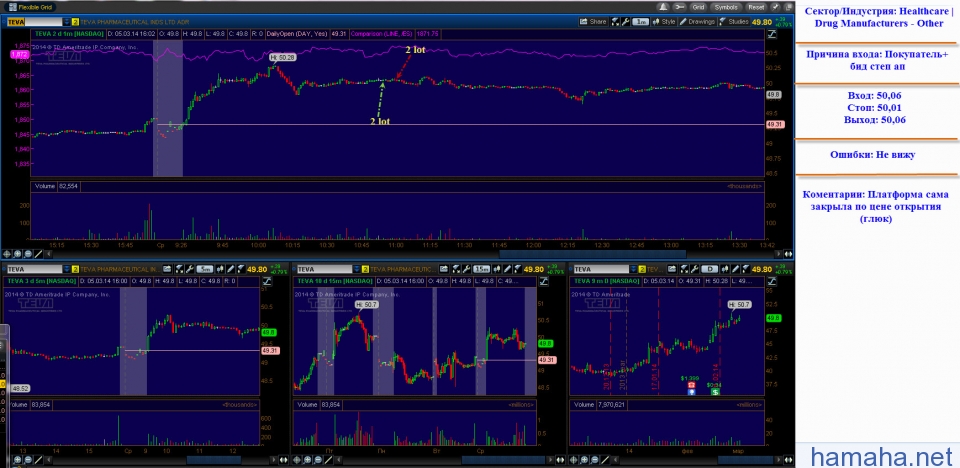Screen dimensions: 960x468
Task: Click the hamaha.net link
Action: pyautogui.click(x=882, y=456)
